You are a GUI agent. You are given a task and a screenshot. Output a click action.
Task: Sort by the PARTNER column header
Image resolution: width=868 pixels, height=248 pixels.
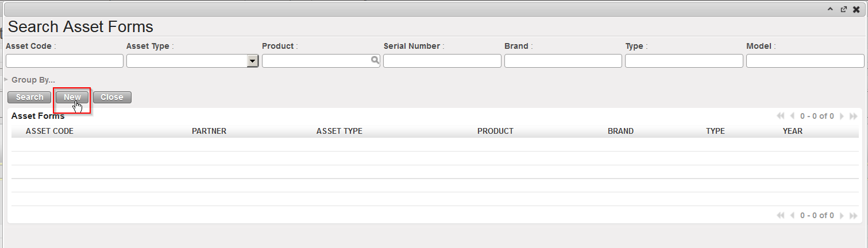pos(209,131)
